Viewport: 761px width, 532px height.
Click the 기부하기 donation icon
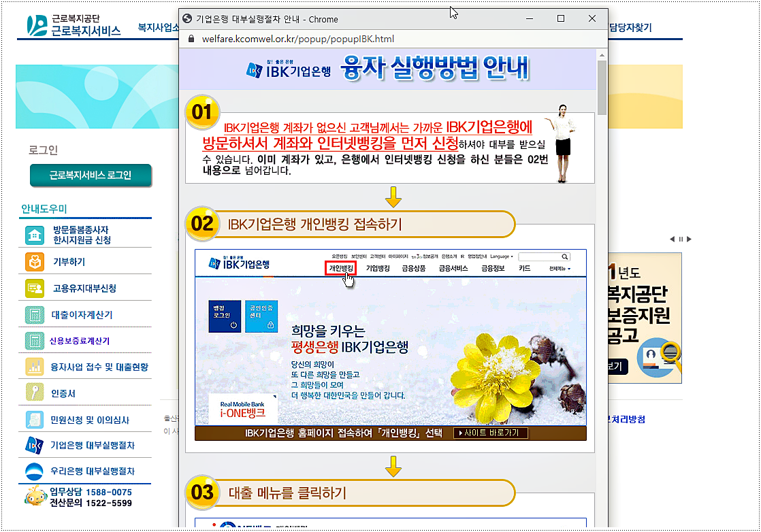point(35,262)
